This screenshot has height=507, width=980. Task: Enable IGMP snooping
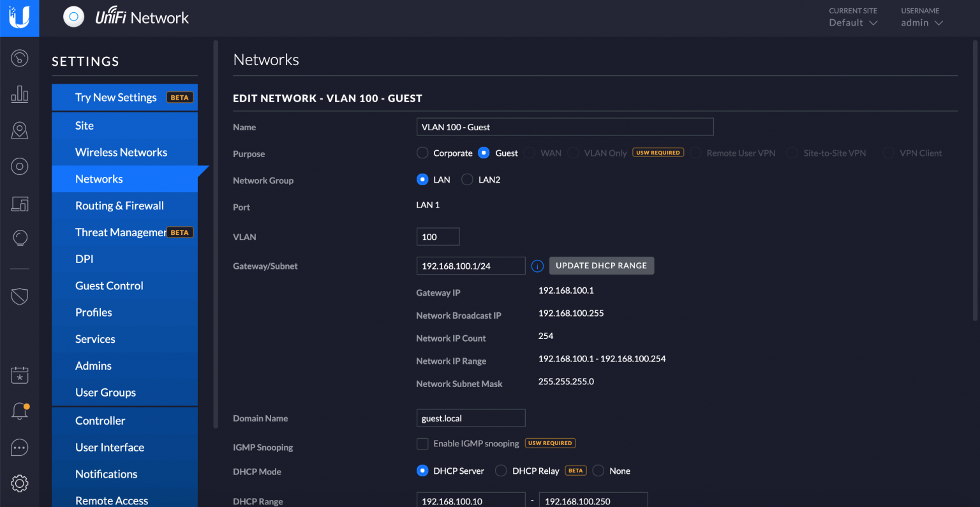click(422, 443)
